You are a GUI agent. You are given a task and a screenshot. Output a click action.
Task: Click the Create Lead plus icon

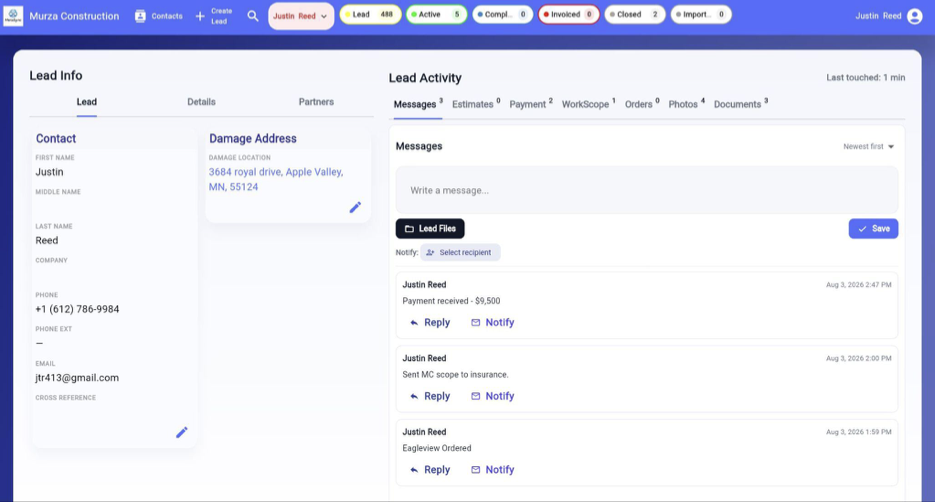tap(200, 16)
